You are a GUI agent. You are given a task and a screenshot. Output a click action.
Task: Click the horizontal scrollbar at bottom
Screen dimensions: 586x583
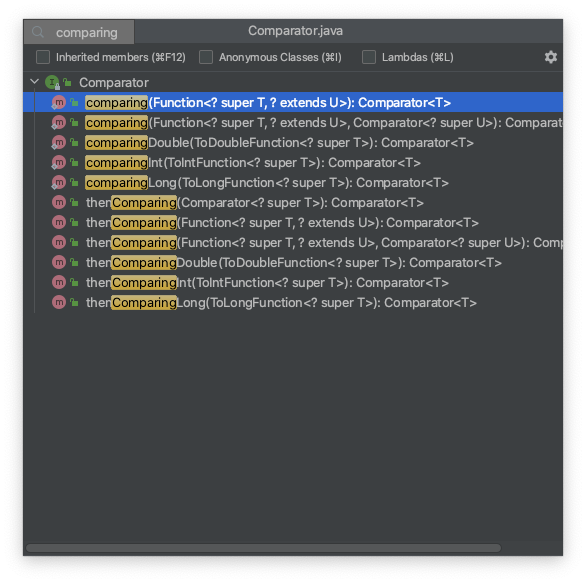click(263, 548)
